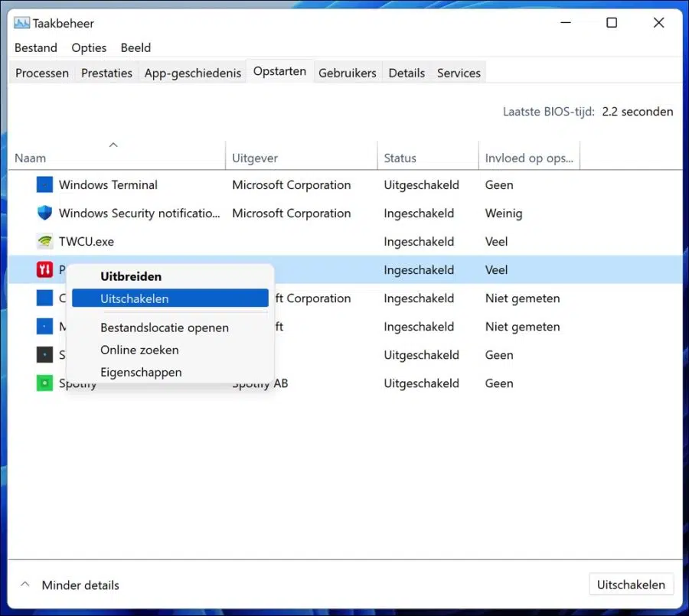Click the Uitschakelen button at bottom right
689x616 pixels.
pyautogui.click(x=631, y=585)
